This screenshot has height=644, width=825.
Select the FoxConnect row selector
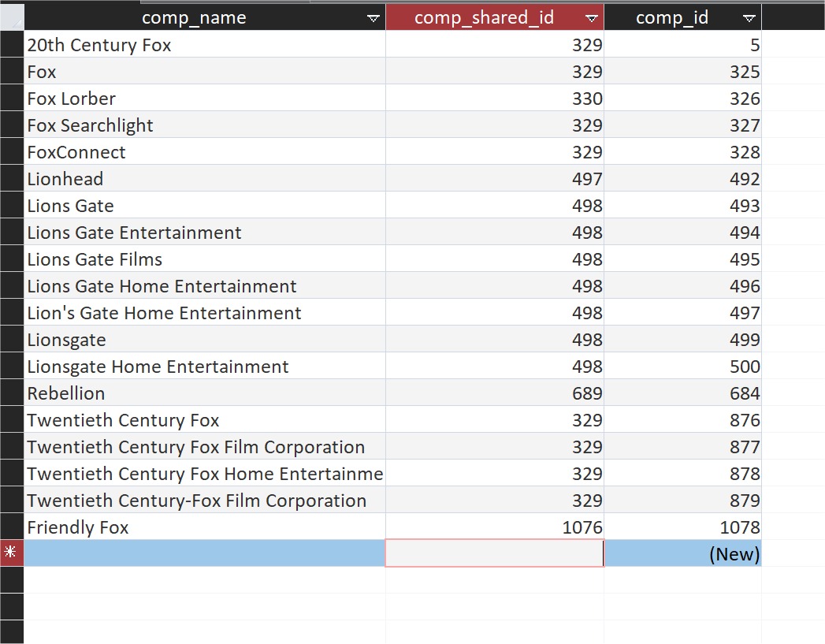(11, 152)
